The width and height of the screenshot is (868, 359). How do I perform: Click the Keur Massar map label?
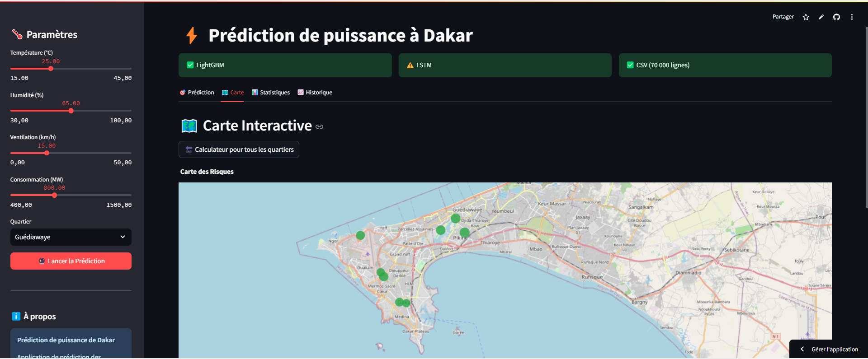coord(552,204)
